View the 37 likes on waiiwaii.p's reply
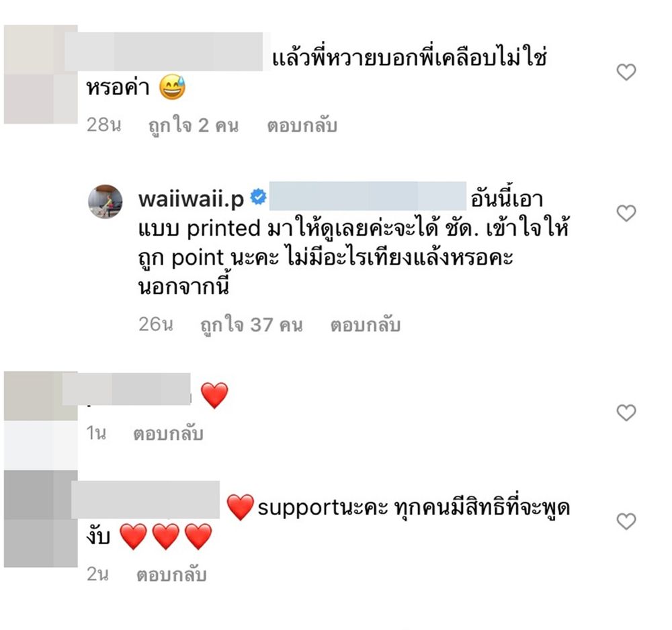Screen dimensions: 672x630 pyautogui.click(x=251, y=325)
